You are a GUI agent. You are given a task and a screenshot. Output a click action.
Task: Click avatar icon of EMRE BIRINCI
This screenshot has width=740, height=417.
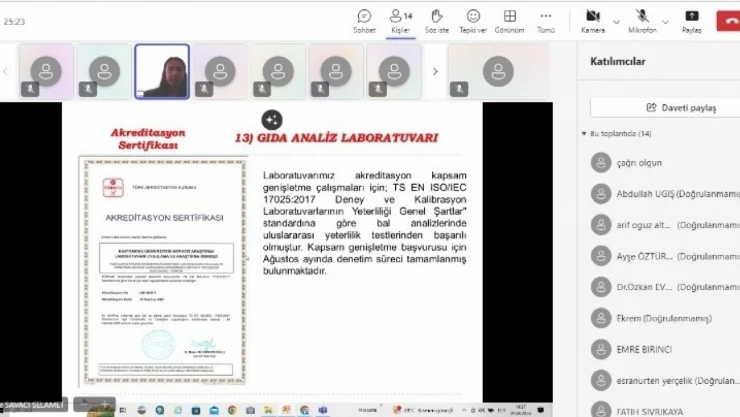(601, 350)
